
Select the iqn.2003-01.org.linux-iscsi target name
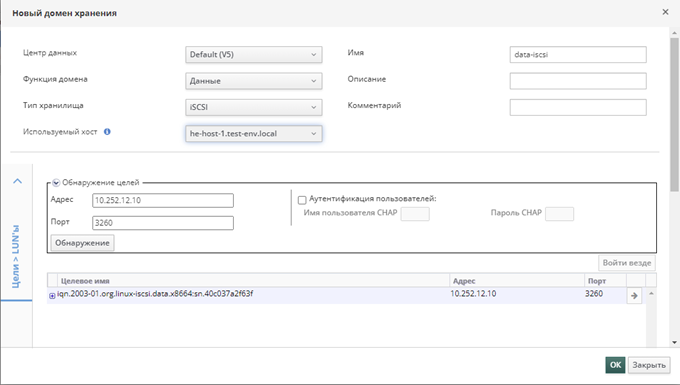[x=155, y=294]
